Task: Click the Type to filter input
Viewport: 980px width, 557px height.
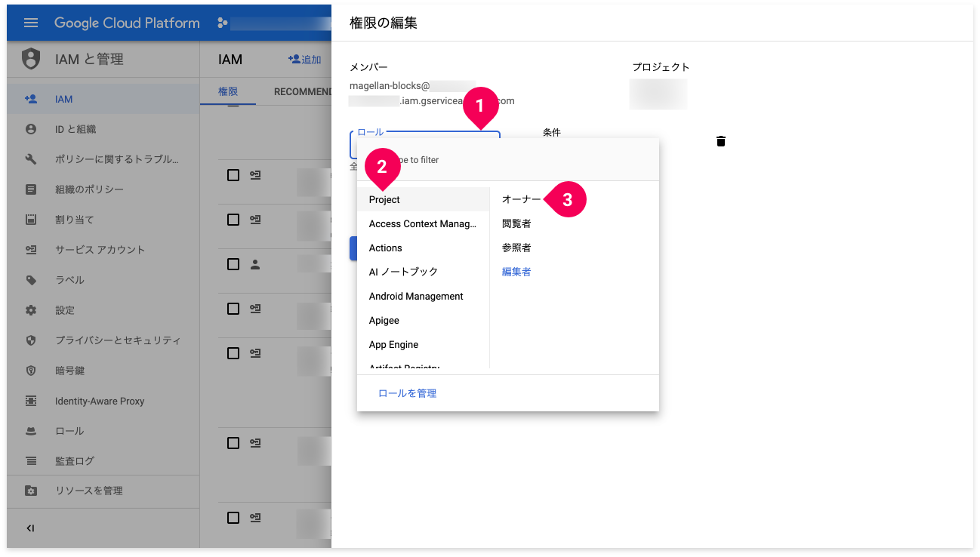Action: (508, 160)
